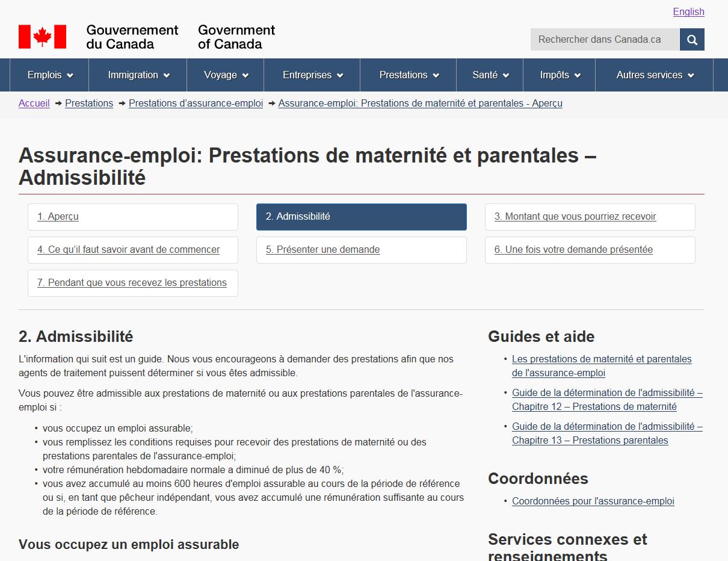Click the paragraph starting L'information qui suit est un guide

click(x=236, y=366)
